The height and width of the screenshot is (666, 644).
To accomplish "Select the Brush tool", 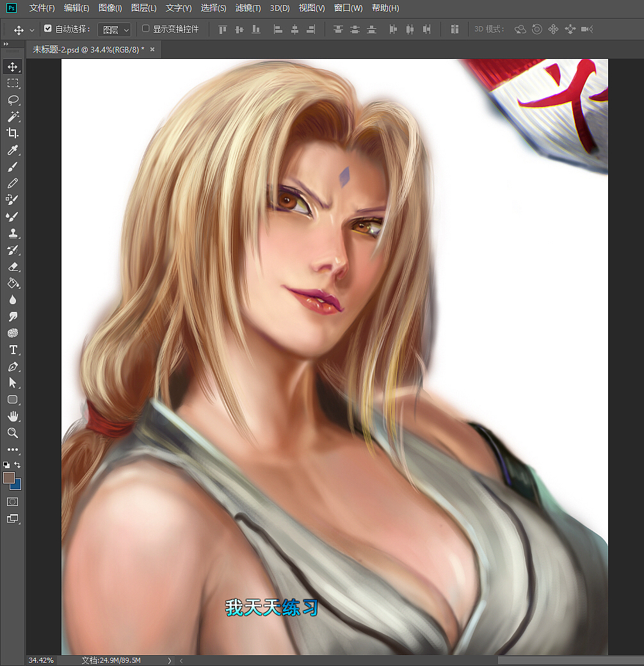I will 12,166.
